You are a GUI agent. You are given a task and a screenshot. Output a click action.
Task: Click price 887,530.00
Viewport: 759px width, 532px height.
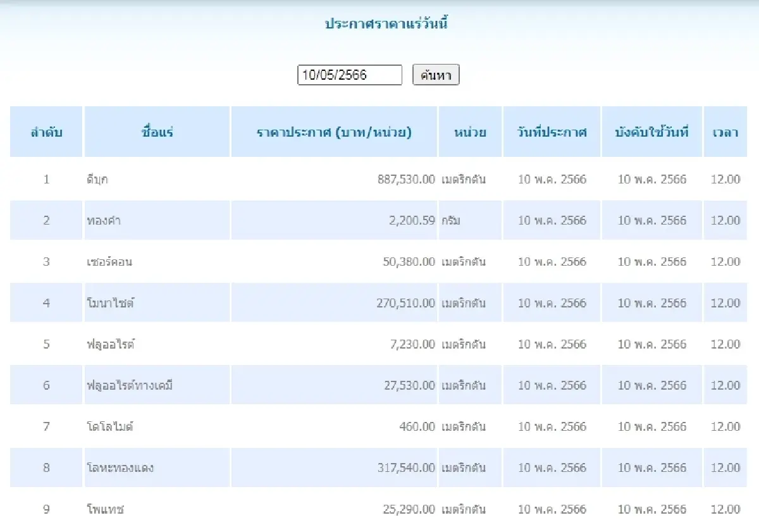click(406, 180)
